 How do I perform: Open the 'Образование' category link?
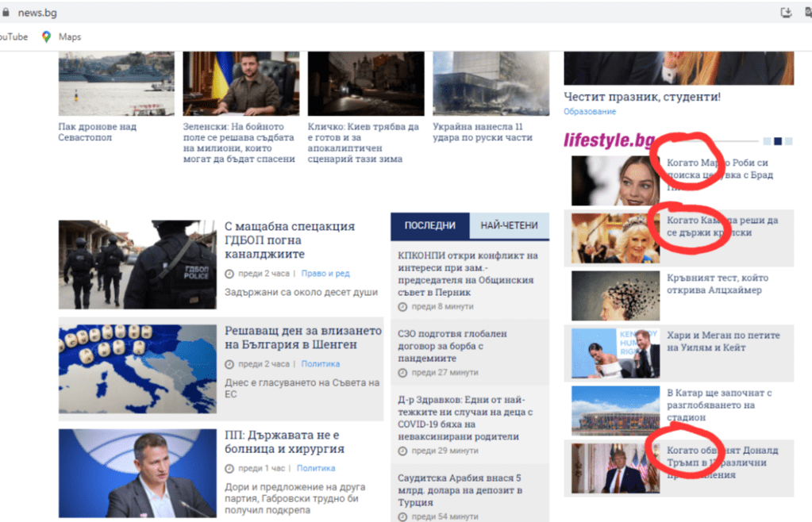pyautogui.click(x=590, y=112)
